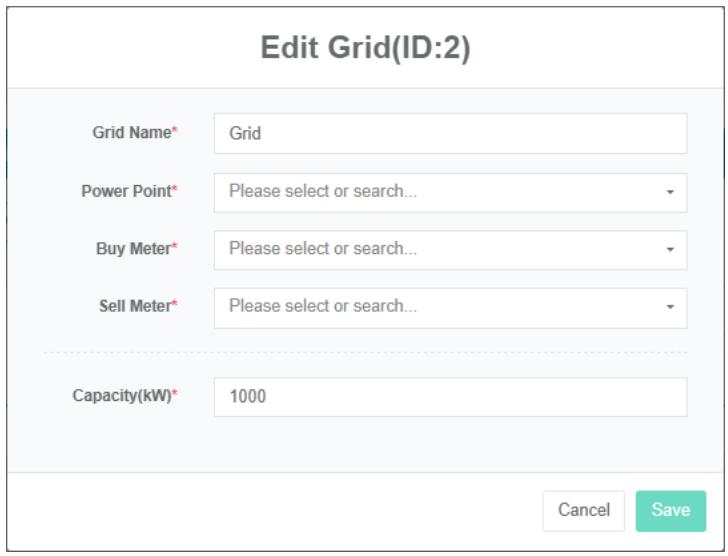The height and width of the screenshot is (556, 728).
Task: Click the Power Point label
Action: tap(126, 192)
